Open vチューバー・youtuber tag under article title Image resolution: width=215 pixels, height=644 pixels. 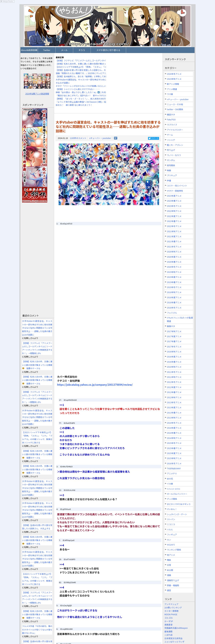click(x=100, y=138)
